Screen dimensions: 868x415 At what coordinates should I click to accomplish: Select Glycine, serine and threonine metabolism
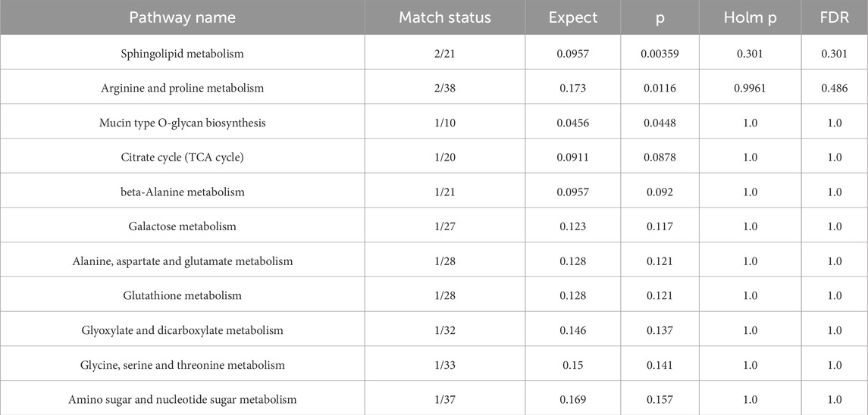[182, 365]
